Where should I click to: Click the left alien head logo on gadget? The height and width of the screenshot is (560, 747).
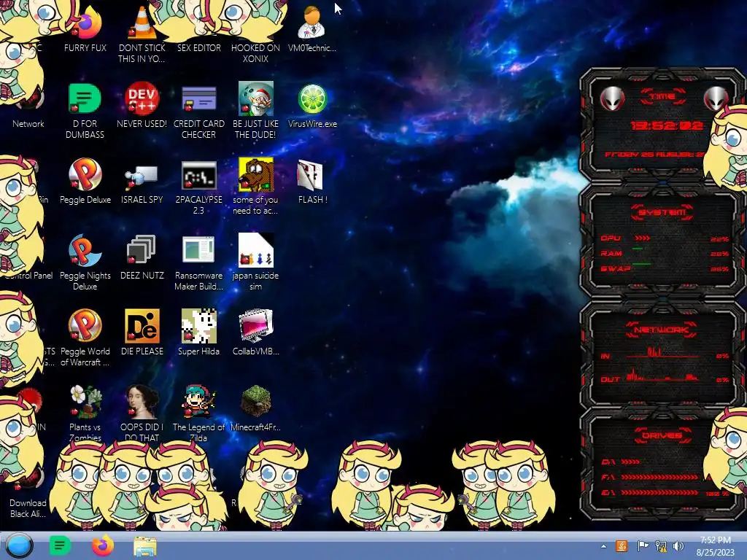click(612, 98)
